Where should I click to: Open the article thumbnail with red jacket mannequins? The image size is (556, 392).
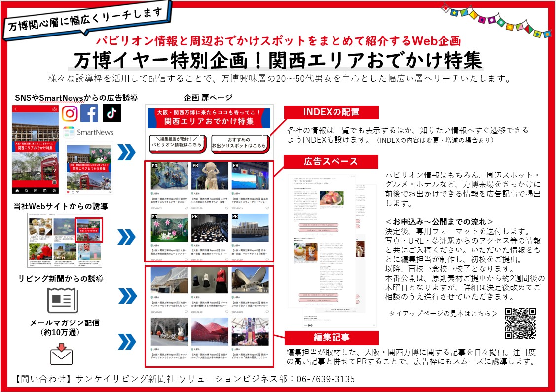point(210,281)
